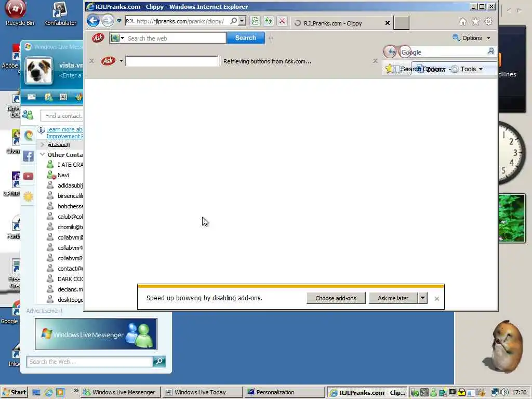
Task: Open the Messenger YouTube sidebar icon
Action: click(28, 177)
